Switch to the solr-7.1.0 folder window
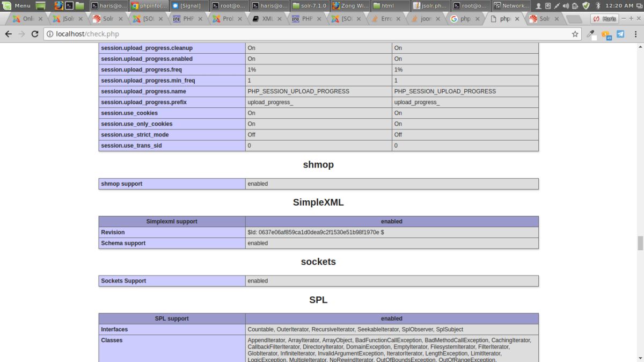This screenshot has height=362, width=644. (x=310, y=5)
